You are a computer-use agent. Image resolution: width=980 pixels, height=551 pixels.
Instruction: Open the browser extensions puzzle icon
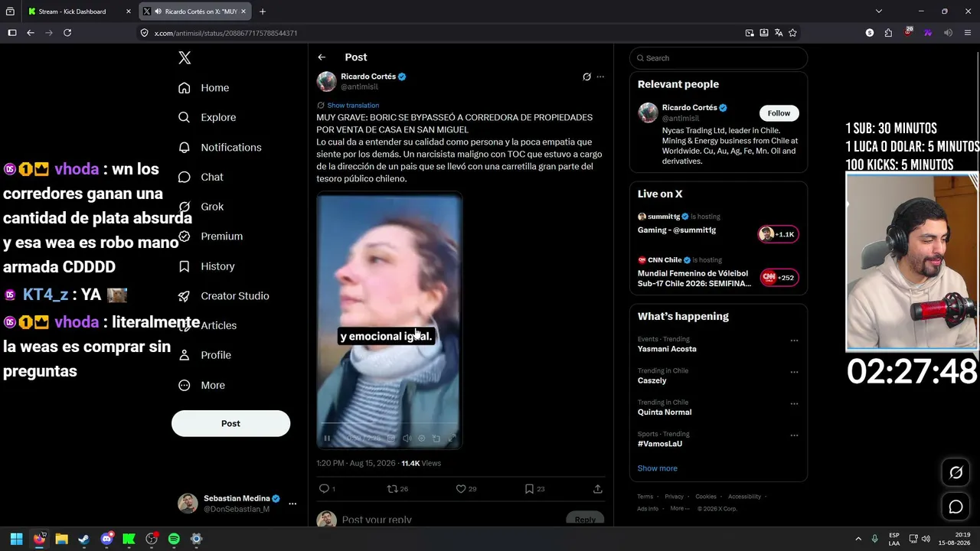888,33
